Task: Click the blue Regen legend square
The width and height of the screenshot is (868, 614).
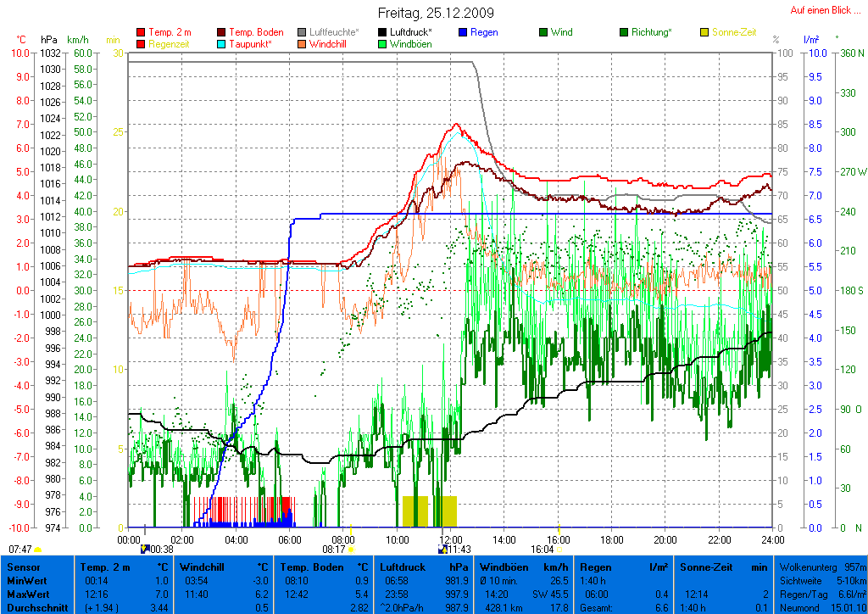Action: [463, 32]
